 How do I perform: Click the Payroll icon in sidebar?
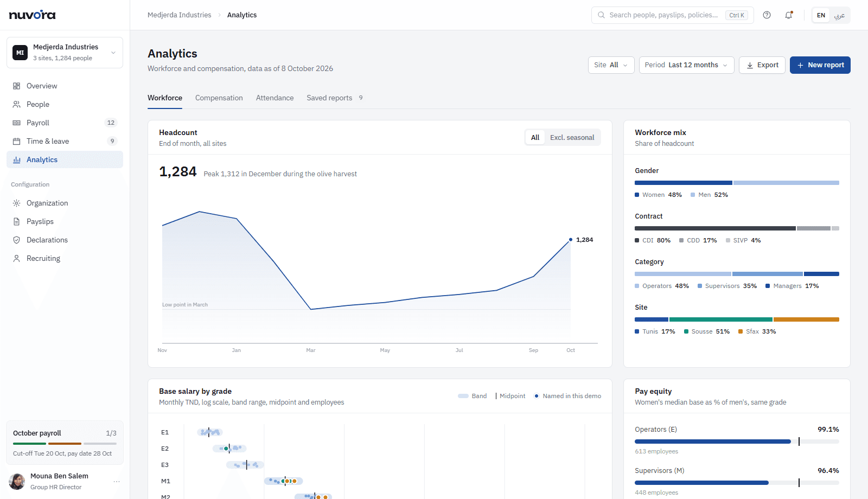(x=17, y=123)
